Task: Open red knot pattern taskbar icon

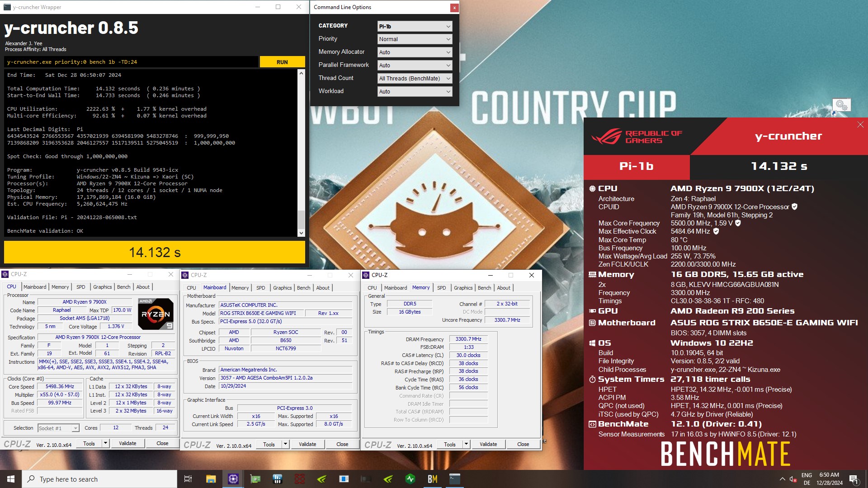Action: tap(299, 479)
